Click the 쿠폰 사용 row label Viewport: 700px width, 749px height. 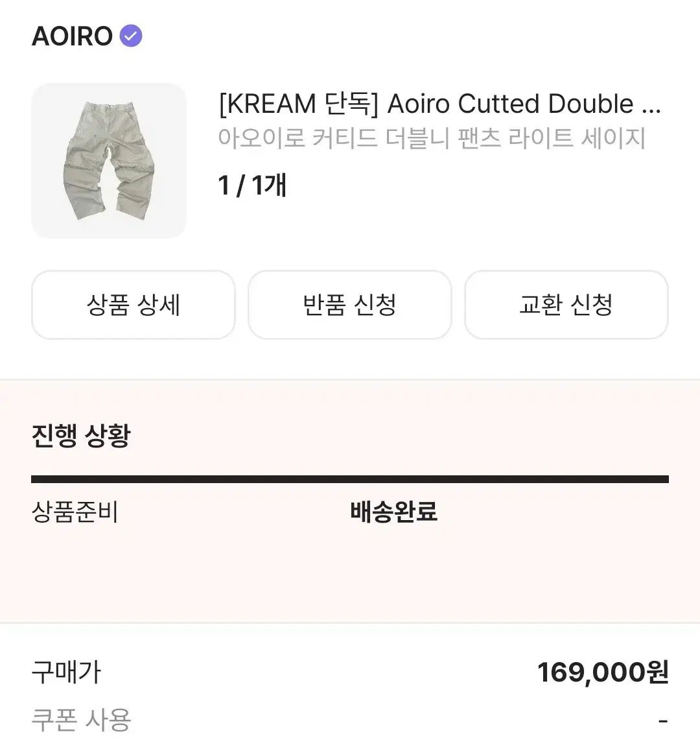tap(81, 720)
